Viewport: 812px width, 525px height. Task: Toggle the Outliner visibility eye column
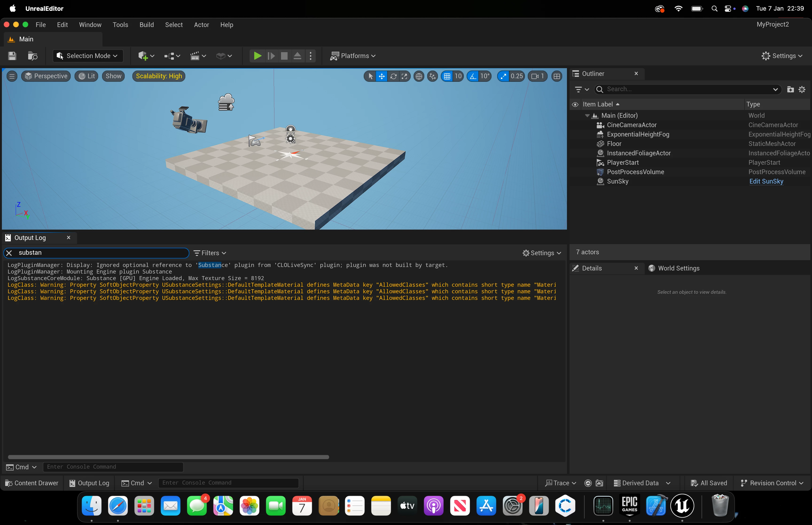click(575, 104)
